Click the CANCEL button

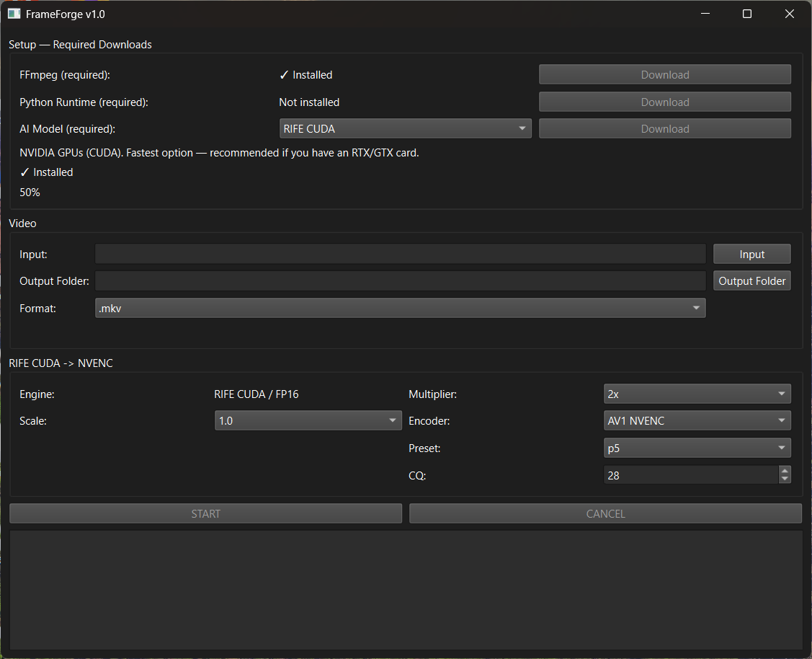coord(605,513)
